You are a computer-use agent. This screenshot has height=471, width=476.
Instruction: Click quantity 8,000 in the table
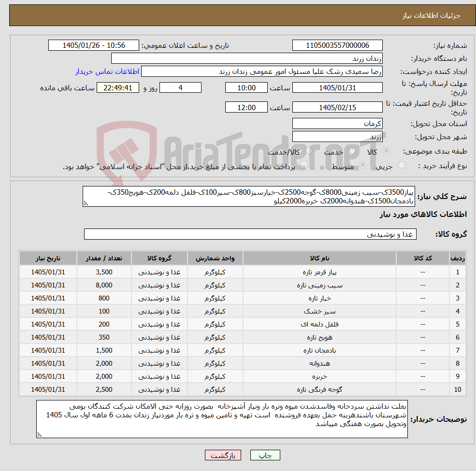(104, 285)
